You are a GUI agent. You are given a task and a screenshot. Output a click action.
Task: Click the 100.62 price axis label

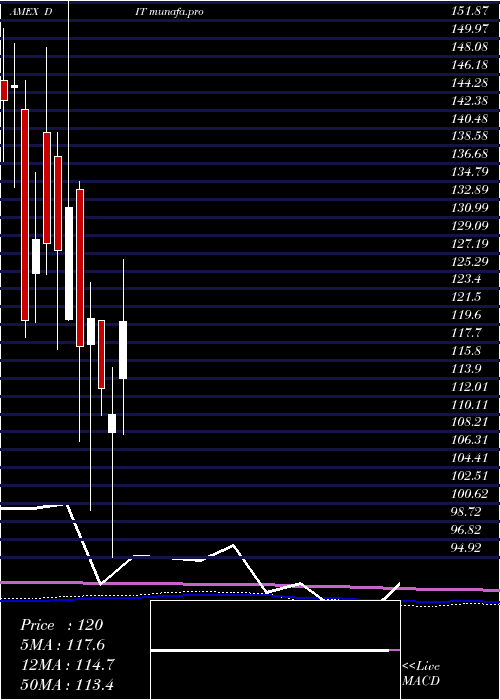tap(472, 494)
